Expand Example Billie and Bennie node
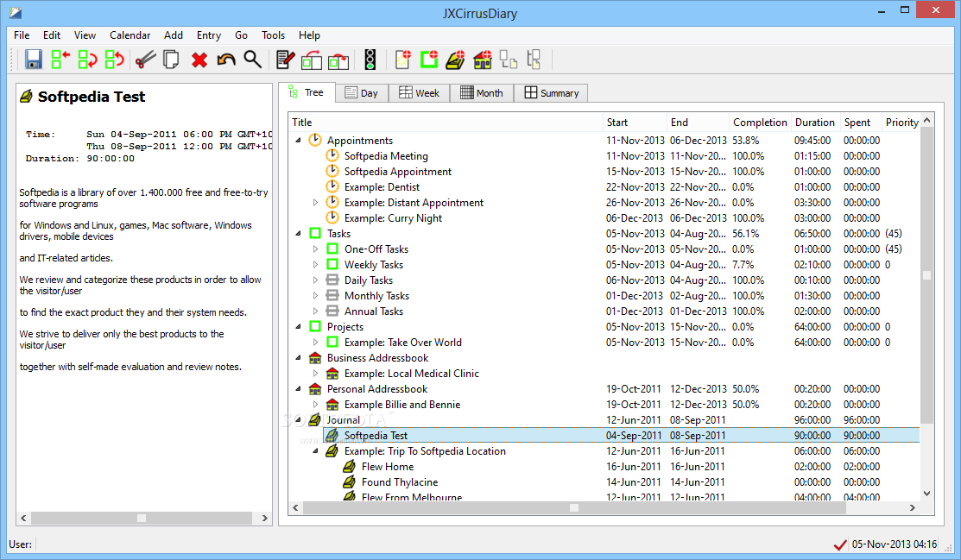Viewport: 961px width, 560px height. [316, 405]
